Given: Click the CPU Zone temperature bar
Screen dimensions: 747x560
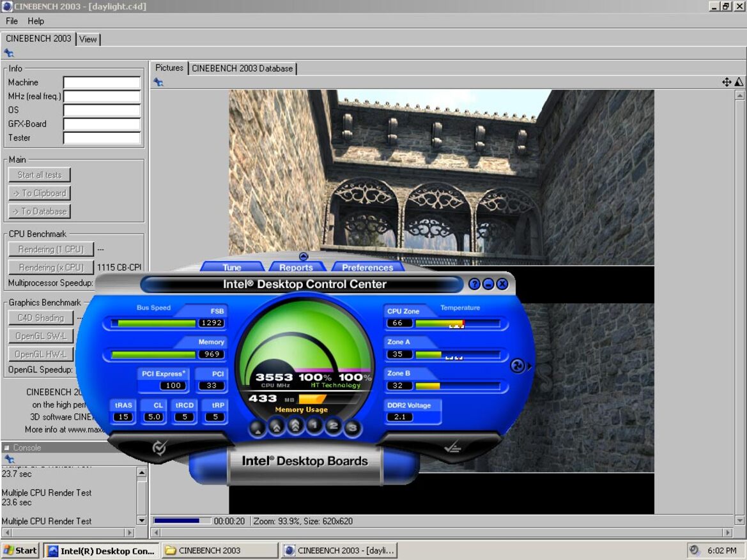Looking at the screenshot, I should [x=458, y=323].
